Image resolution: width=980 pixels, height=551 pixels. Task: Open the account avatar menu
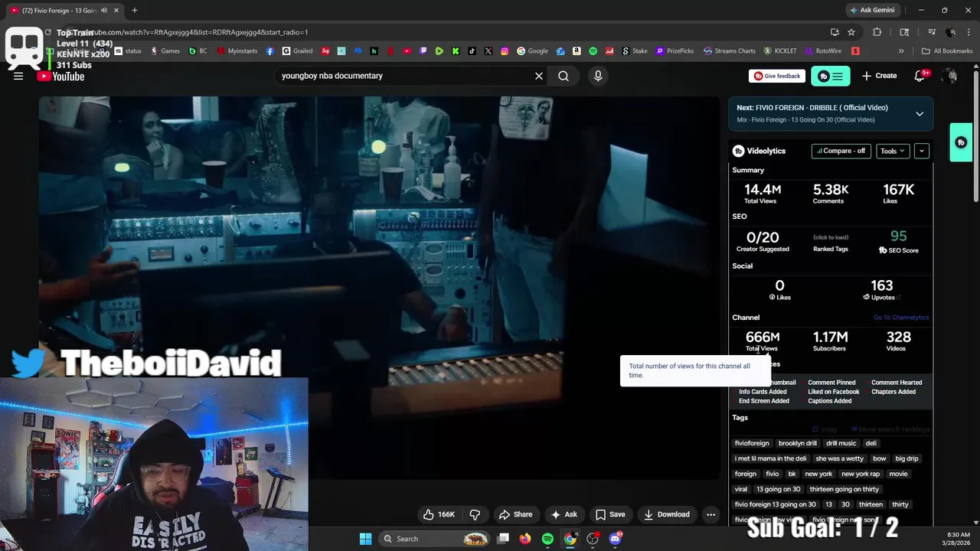click(x=950, y=76)
